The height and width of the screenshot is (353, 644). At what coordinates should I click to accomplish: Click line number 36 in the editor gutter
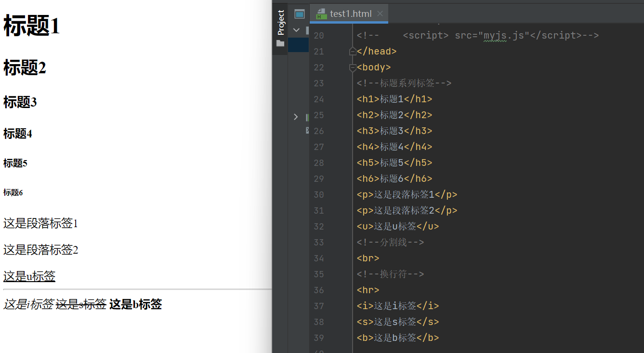coord(319,290)
